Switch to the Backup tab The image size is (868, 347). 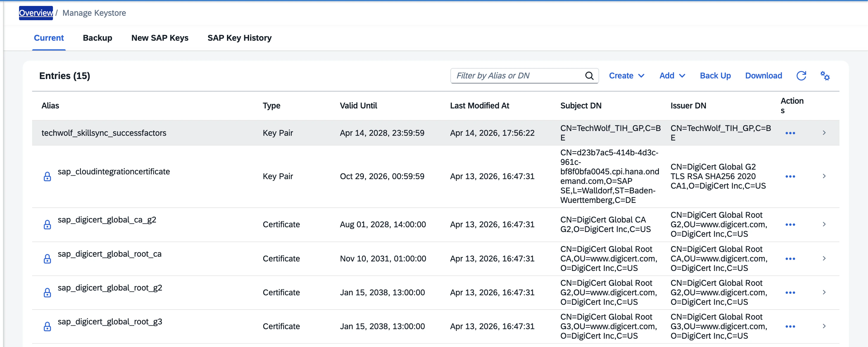[x=97, y=38]
